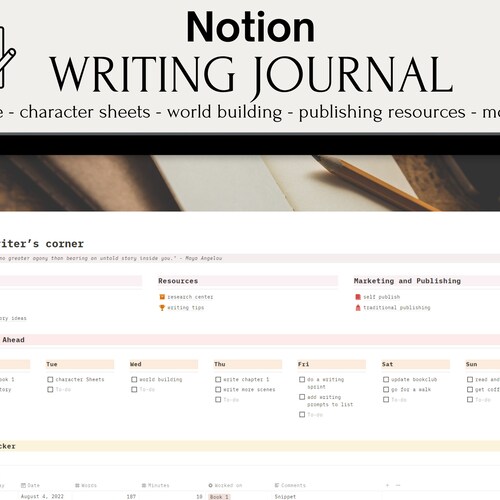Open the 'writing tips' page link
This screenshot has width=500, height=500.
[186, 307]
